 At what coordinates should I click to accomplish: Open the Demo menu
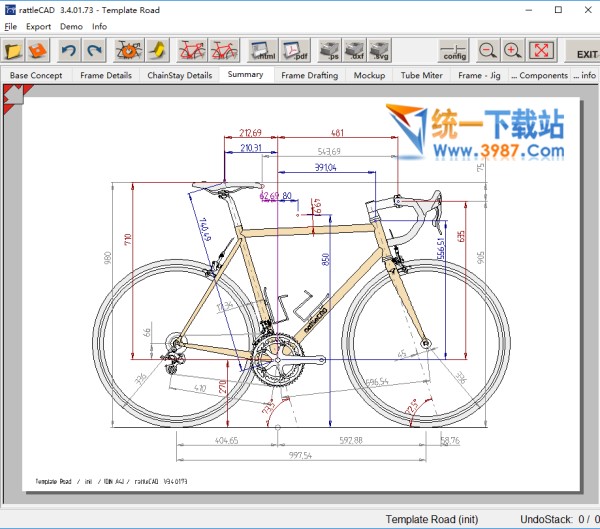click(x=71, y=26)
